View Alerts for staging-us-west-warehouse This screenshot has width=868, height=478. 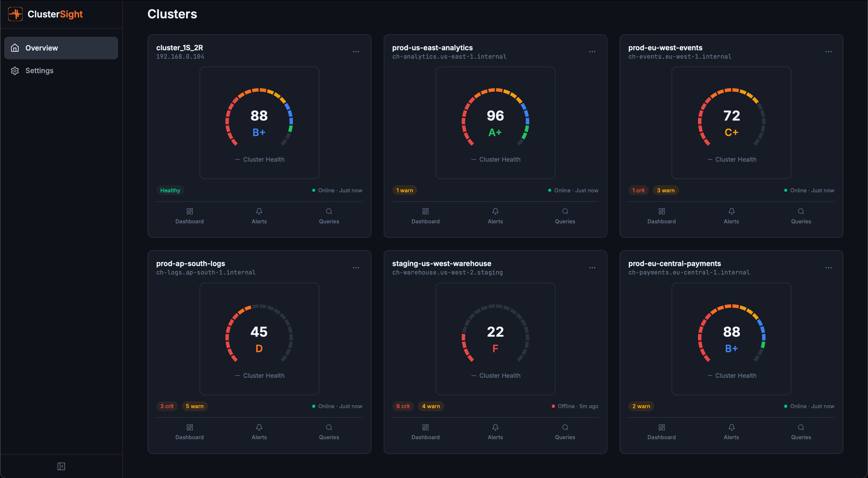(495, 432)
